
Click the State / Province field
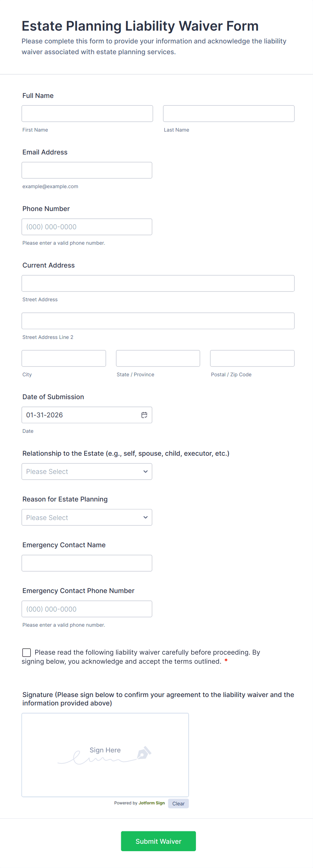158,358
